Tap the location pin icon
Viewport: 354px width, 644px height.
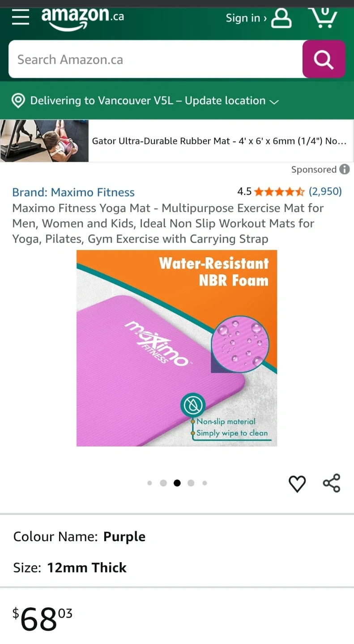pos(18,101)
